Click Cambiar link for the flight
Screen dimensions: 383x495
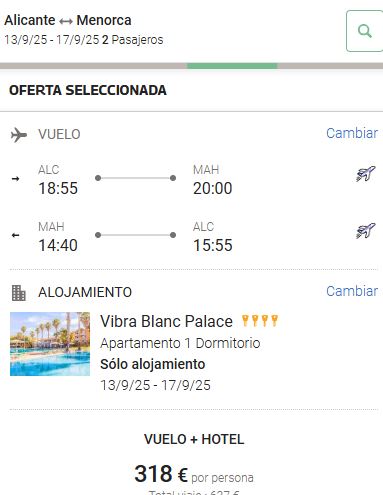click(352, 133)
